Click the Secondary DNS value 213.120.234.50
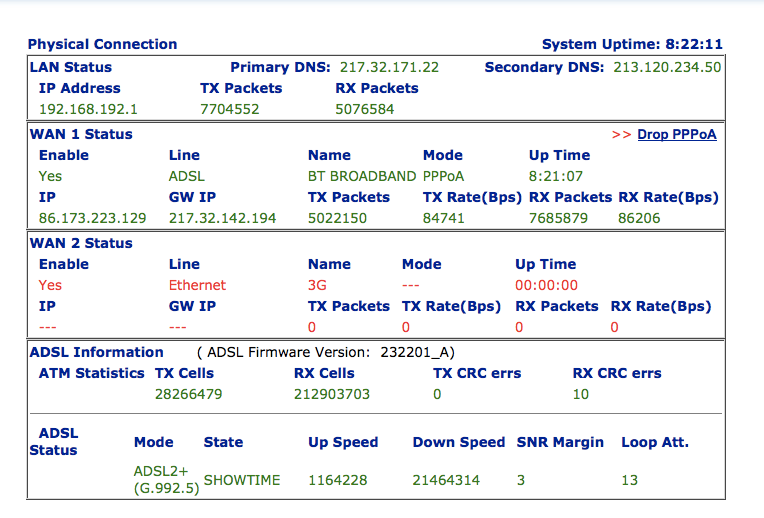The image size is (764, 518). point(667,67)
